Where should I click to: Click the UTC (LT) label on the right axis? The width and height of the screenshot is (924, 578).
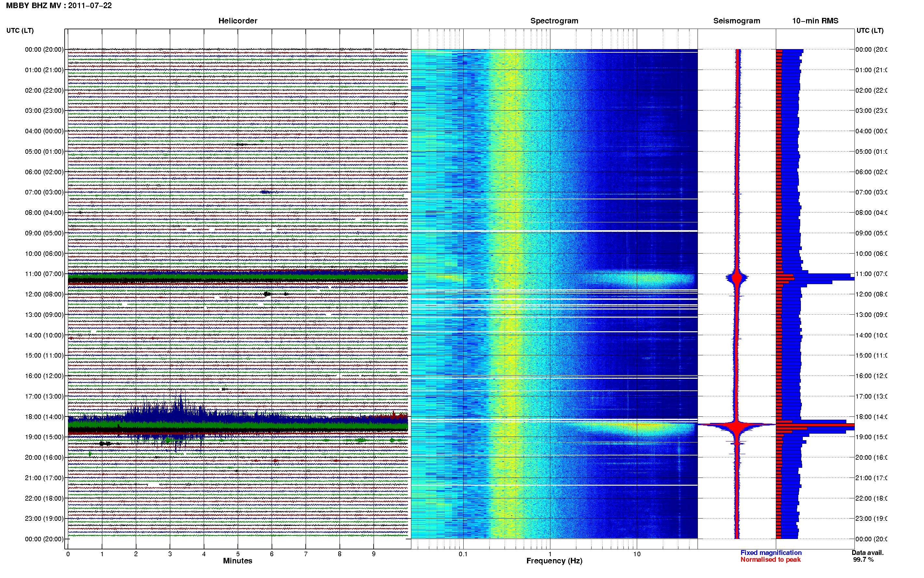870,31
